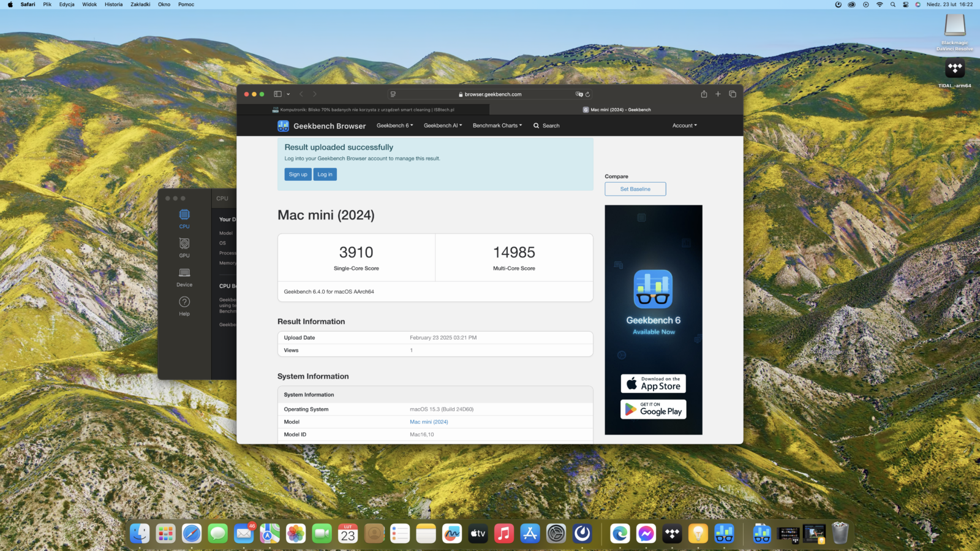
Task: Expand the Geekbench 6 dropdown menu
Action: click(x=394, y=126)
